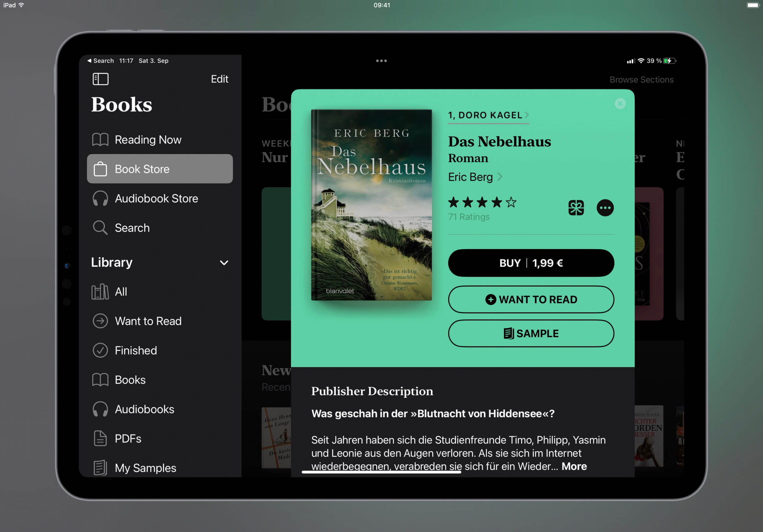
Task: Click the Audiobook Store headphones icon
Action: click(100, 198)
